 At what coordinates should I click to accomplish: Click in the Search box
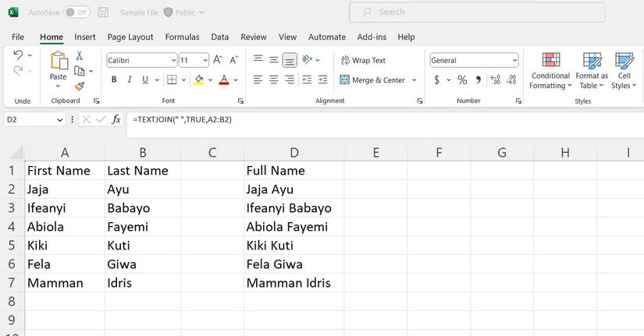coord(477,12)
